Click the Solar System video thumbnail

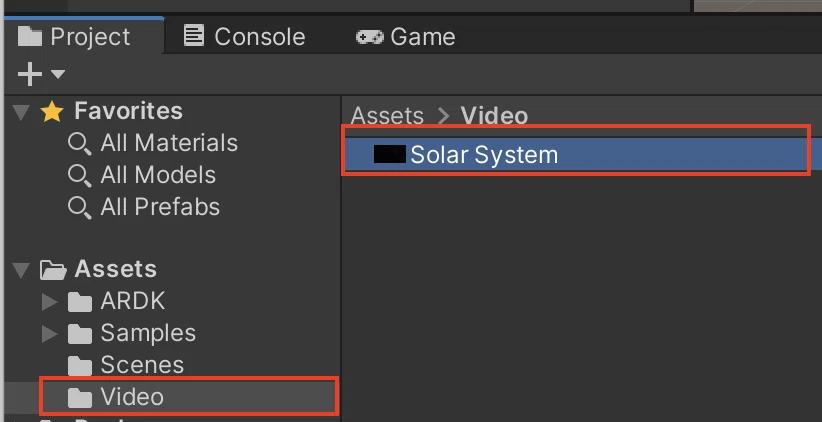pos(390,155)
